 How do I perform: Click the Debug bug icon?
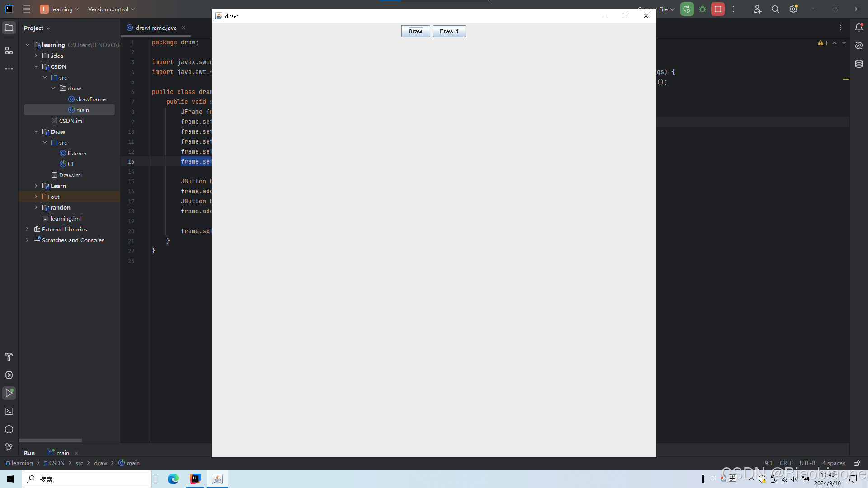coord(703,9)
